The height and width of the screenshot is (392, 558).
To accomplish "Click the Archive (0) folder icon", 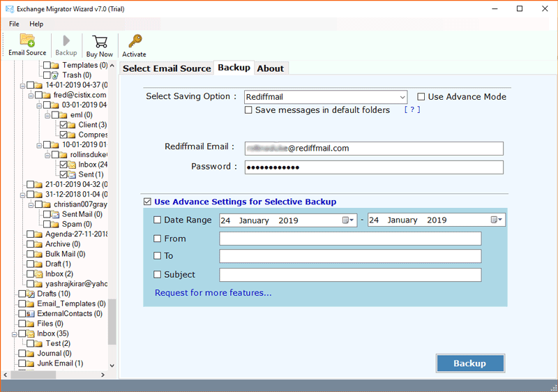I will [x=39, y=244].
